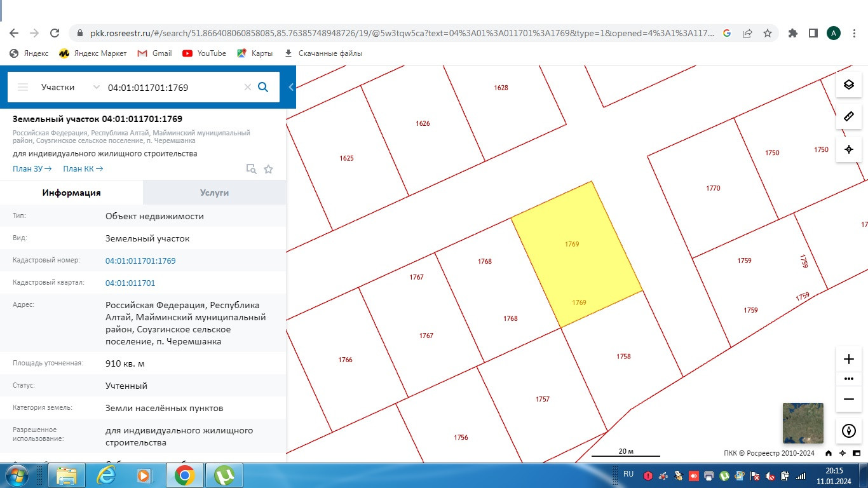Collapse the side panel with the chevron
868x488 pixels.
click(x=291, y=87)
